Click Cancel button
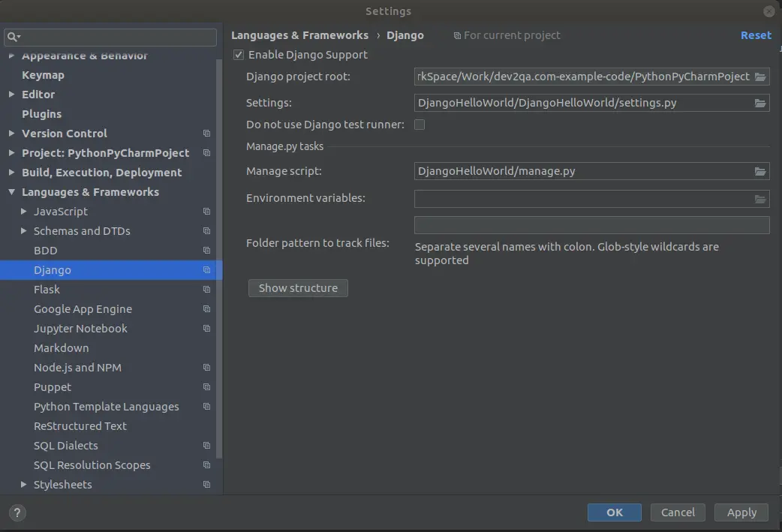This screenshot has width=782, height=532. [678, 512]
